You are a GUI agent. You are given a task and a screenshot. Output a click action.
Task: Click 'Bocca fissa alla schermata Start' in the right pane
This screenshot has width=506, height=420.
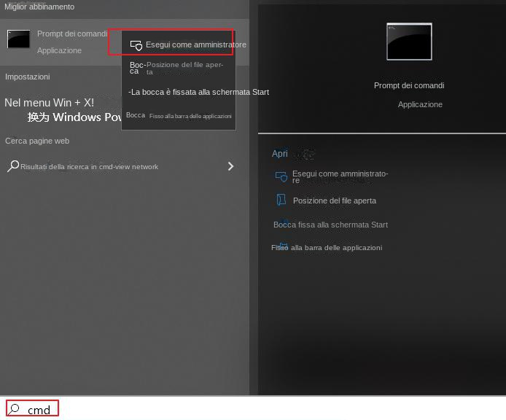pyautogui.click(x=330, y=225)
